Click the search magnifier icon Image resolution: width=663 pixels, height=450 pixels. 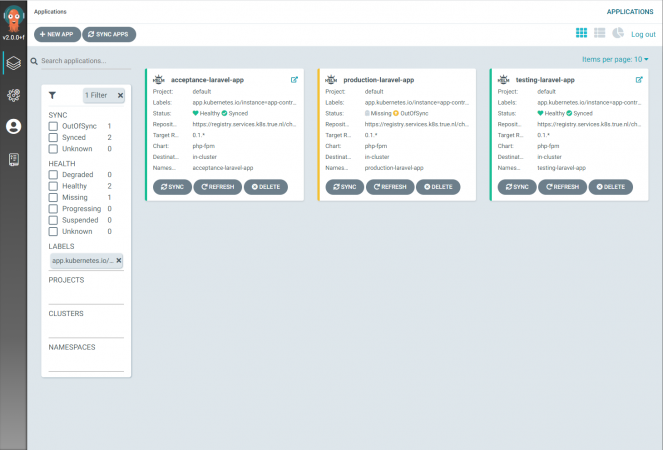(34, 61)
